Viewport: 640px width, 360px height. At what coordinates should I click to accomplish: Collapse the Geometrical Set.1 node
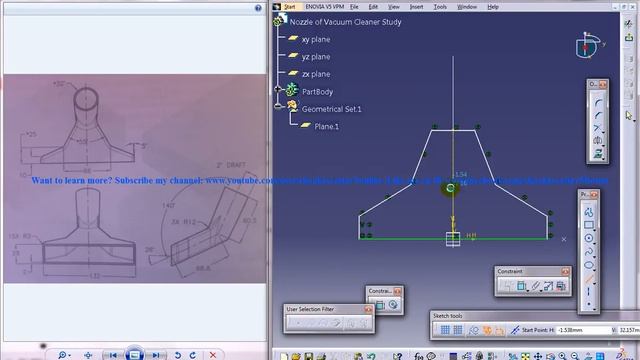point(278,106)
